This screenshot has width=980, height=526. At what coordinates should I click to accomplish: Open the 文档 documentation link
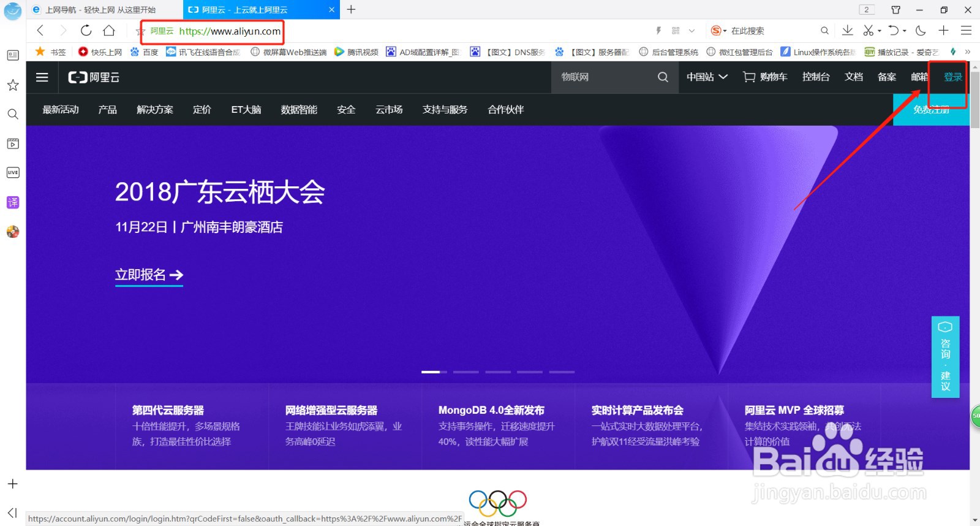pos(854,77)
